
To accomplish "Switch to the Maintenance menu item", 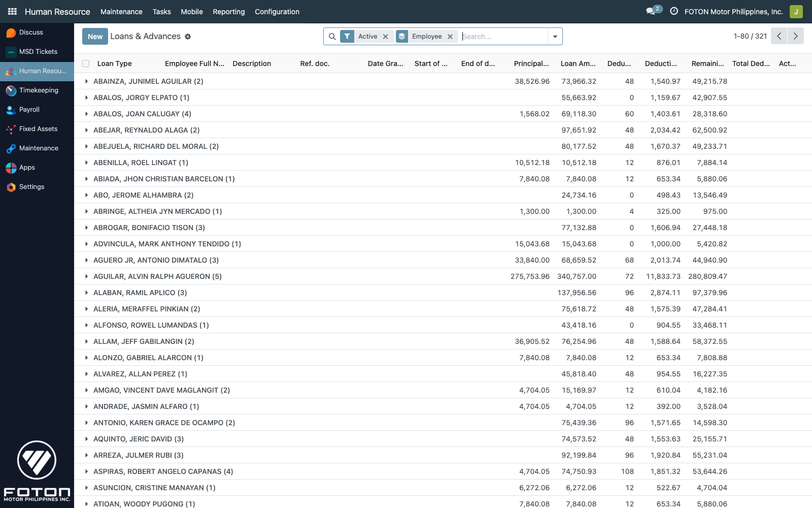I will point(121,12).
